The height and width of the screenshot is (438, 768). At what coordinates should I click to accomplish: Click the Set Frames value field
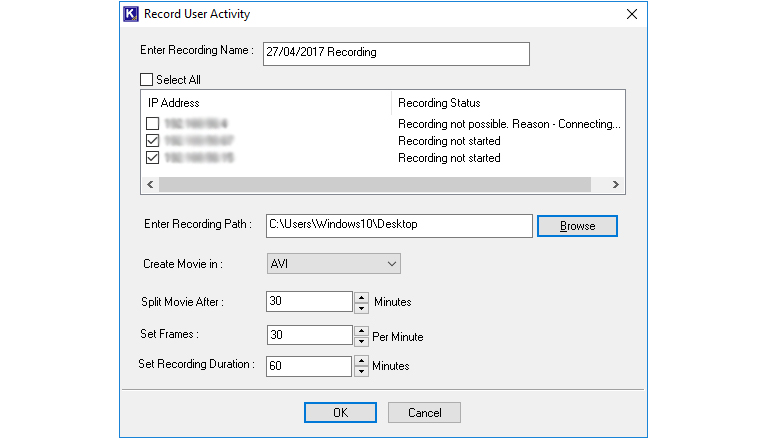pos(309,335)
